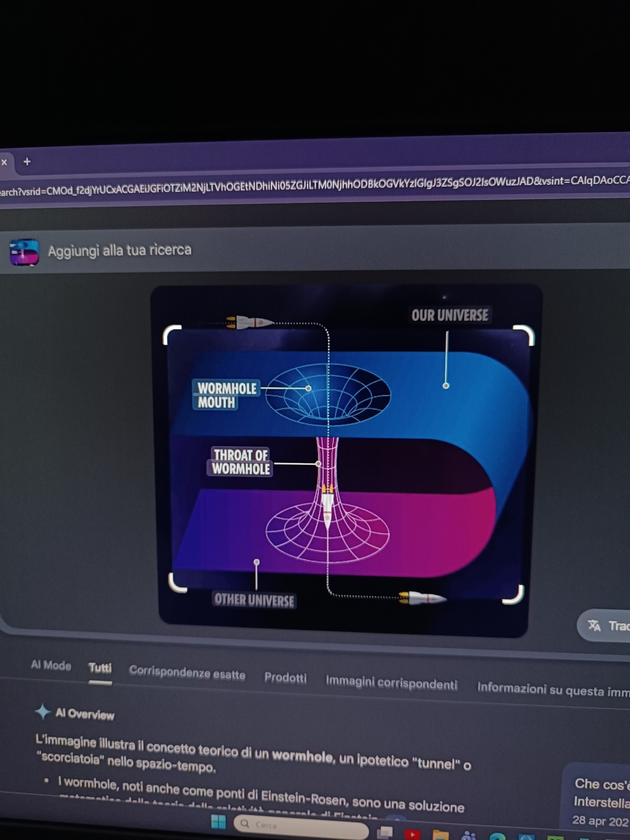The width and height of the screenshot is (630, 840).
Task: Open Microsoft Teams from the taskbar
Action: pos(469,836)
